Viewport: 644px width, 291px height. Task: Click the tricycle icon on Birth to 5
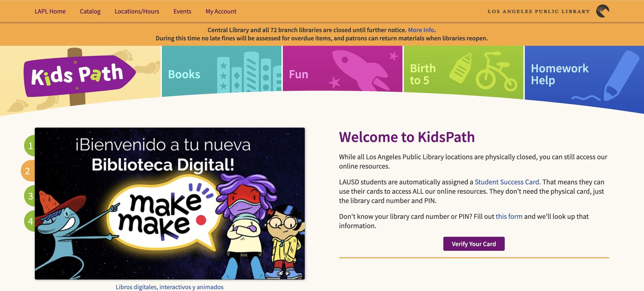tap(496, 73)
